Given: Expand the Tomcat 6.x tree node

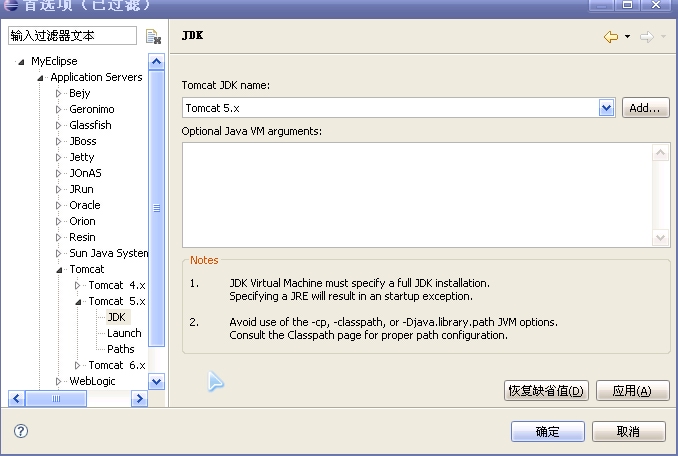Looking at the screenshot, I should pos(78,365).
